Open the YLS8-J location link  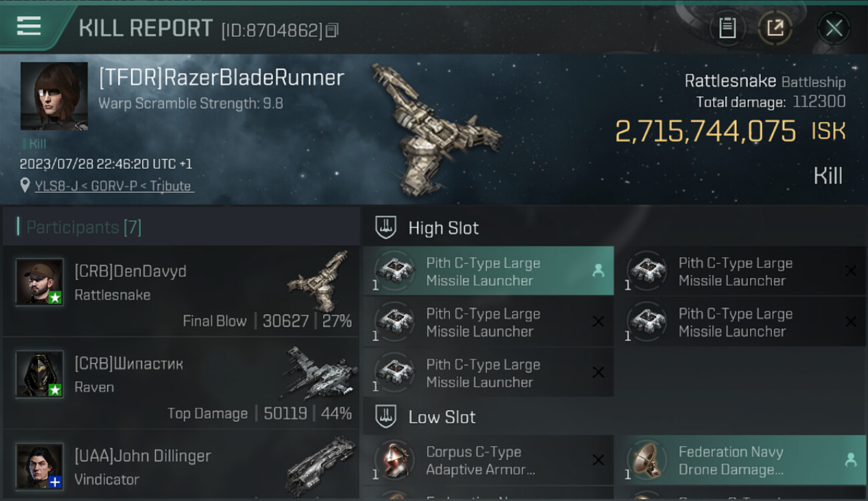pos(114,186)
